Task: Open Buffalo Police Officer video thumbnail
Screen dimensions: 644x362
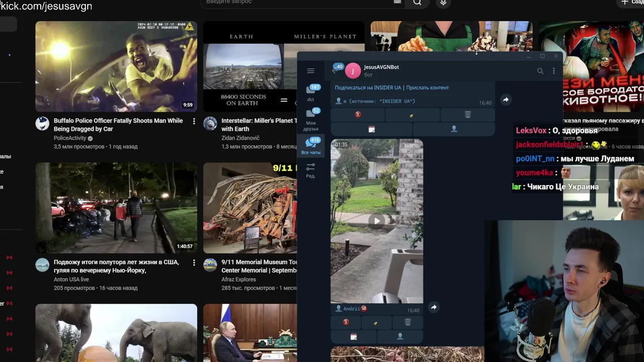Action: [x=116, y=66]
